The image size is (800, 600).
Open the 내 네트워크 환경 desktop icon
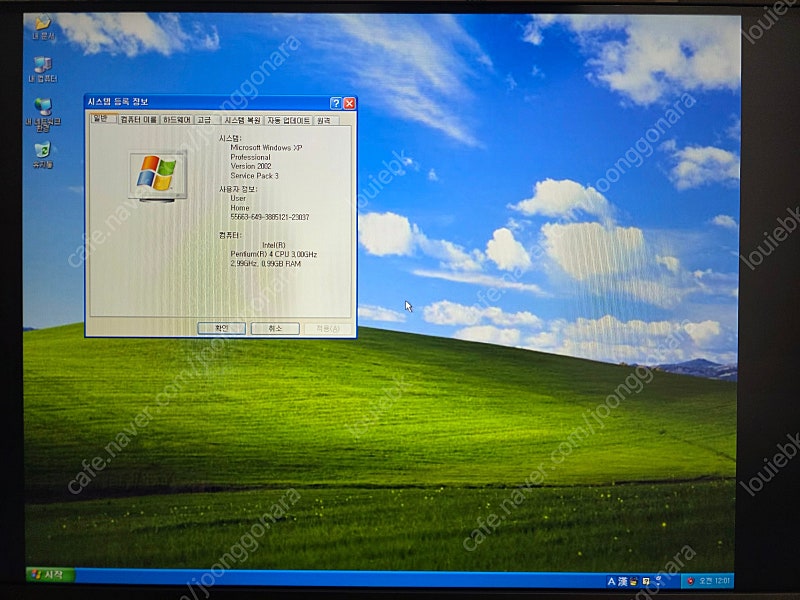(43, 113)
